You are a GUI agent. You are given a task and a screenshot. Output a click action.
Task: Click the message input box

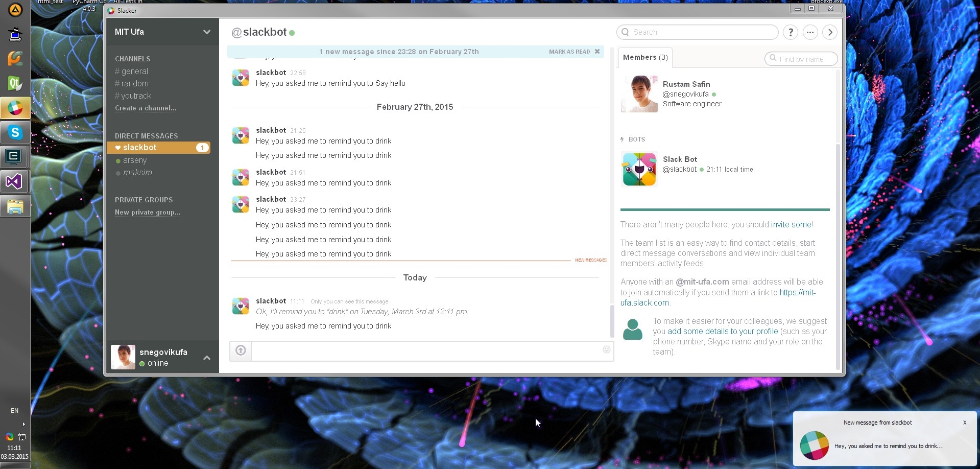click(x=432, y=351)
